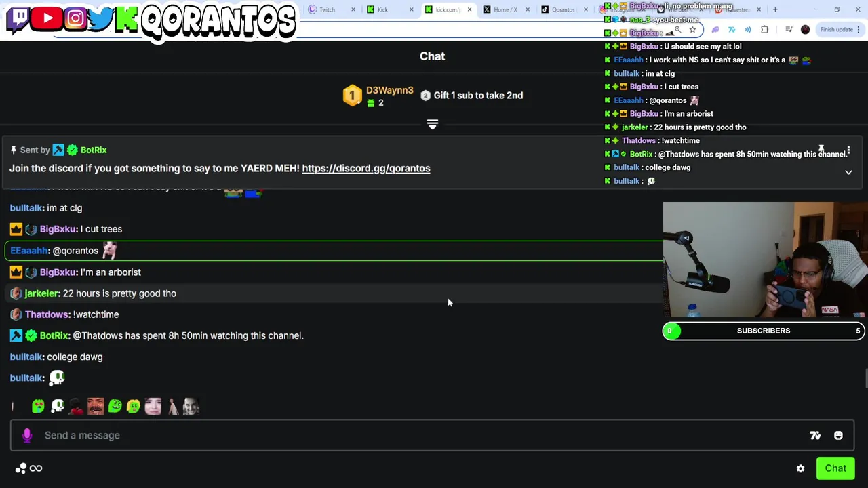Screen dimensions: 868x488
Task: Insert the green heart-eyes blob emote
Action: point(38,407)
